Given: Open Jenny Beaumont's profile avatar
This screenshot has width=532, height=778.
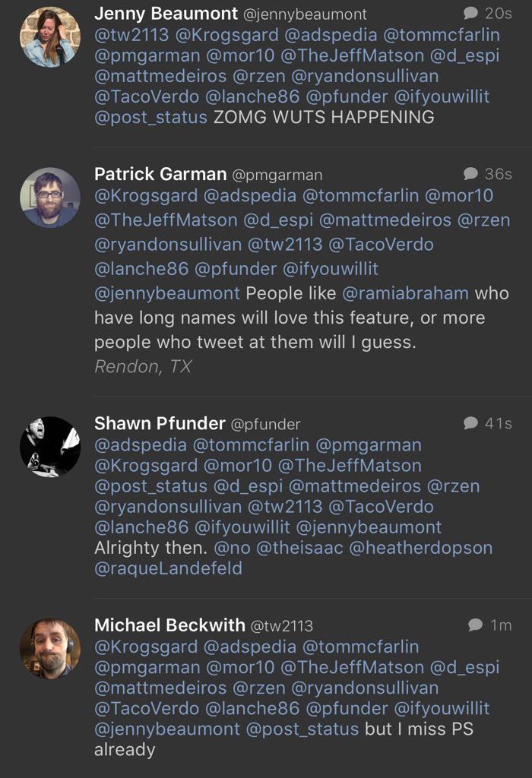Looking at the screenshot, I should click(50, 36).
